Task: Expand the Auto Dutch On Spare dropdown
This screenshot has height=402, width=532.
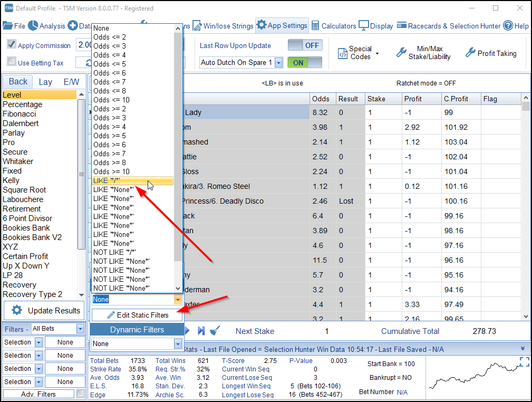Action: 278,63
